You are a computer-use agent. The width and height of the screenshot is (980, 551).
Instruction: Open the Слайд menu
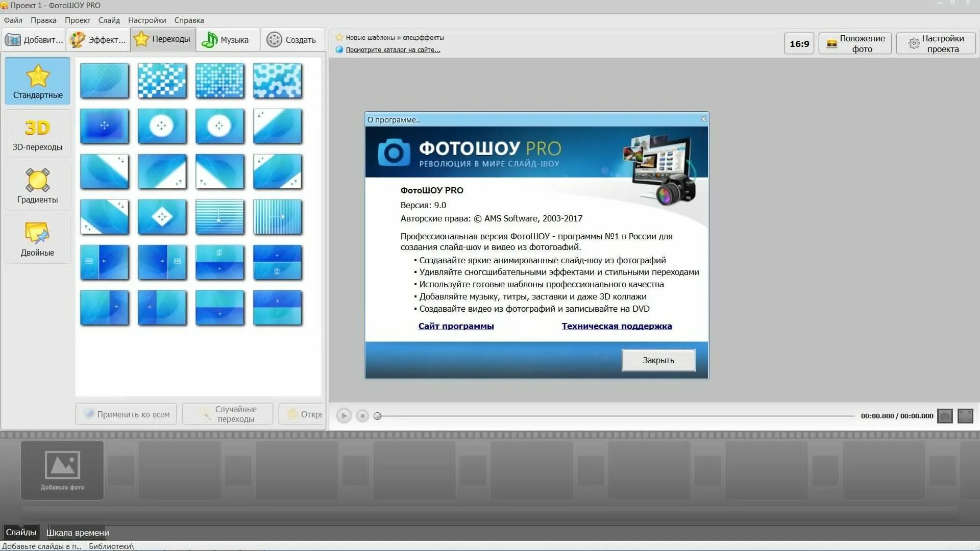pos(109,20)
